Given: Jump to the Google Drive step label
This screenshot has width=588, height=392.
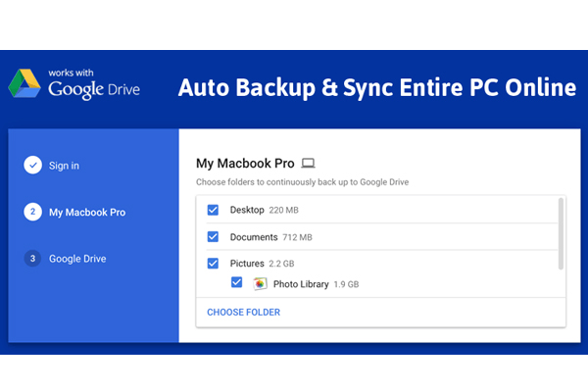Looking at the screenshot, I should pos(77,259).
